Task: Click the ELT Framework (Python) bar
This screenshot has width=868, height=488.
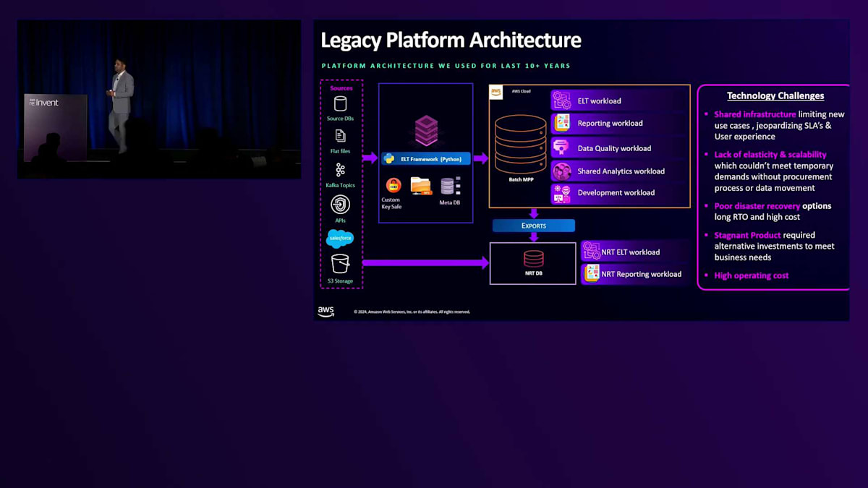Action: coord(427,158)
